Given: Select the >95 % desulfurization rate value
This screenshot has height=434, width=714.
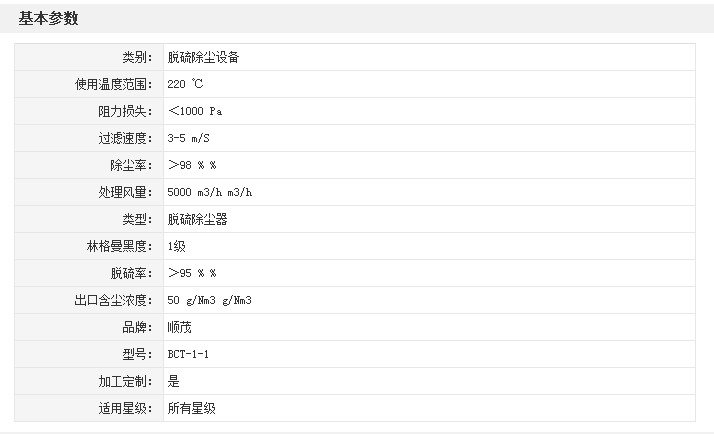Looking at the screenshot, I should pos(192,273).
